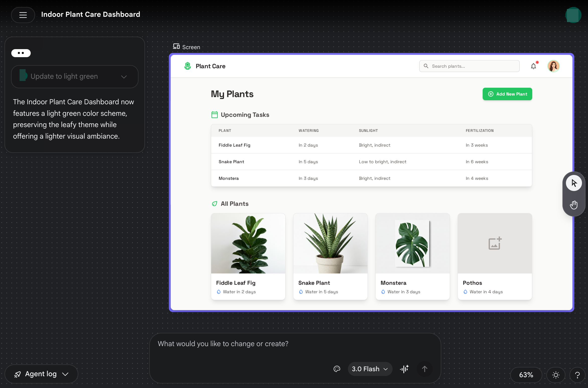Viewport: 588px width, 388px height.
Task: Open the color palette picker near the prompt box
Action: [337, 369]
